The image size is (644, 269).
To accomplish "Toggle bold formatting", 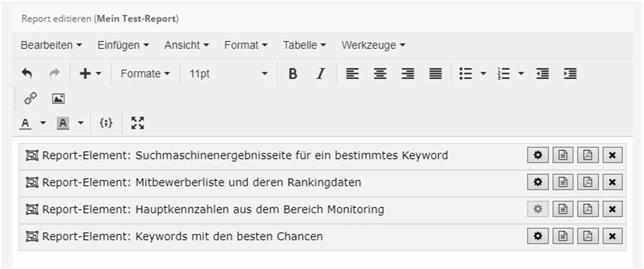I will tap(293, 74).
